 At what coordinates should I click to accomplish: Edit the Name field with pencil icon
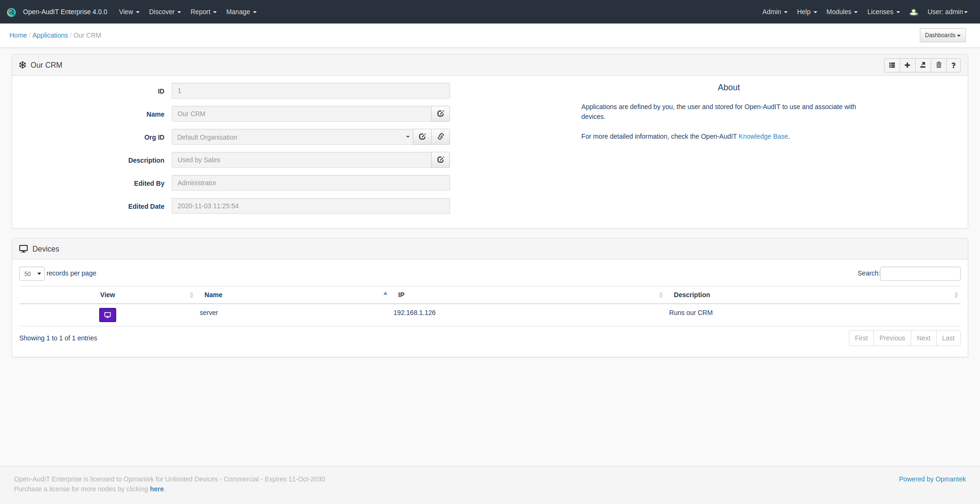pyautogui.click(x=441, y=114)
